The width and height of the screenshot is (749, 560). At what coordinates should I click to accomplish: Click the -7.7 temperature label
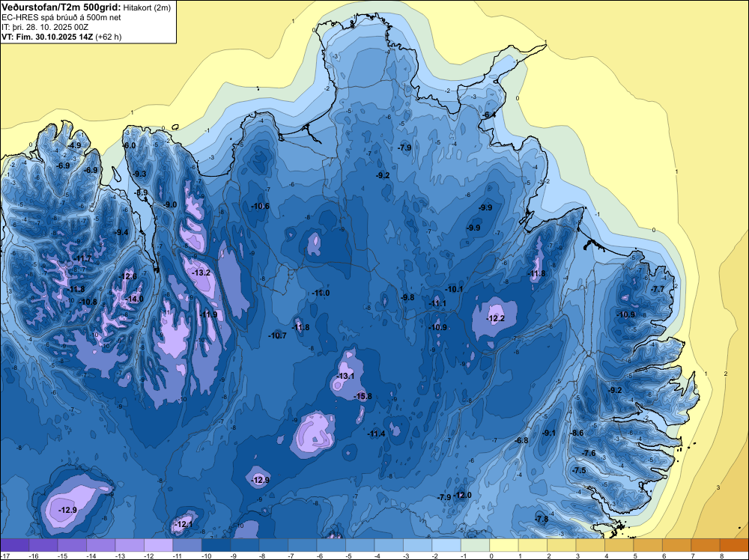(x=658, y=289)
